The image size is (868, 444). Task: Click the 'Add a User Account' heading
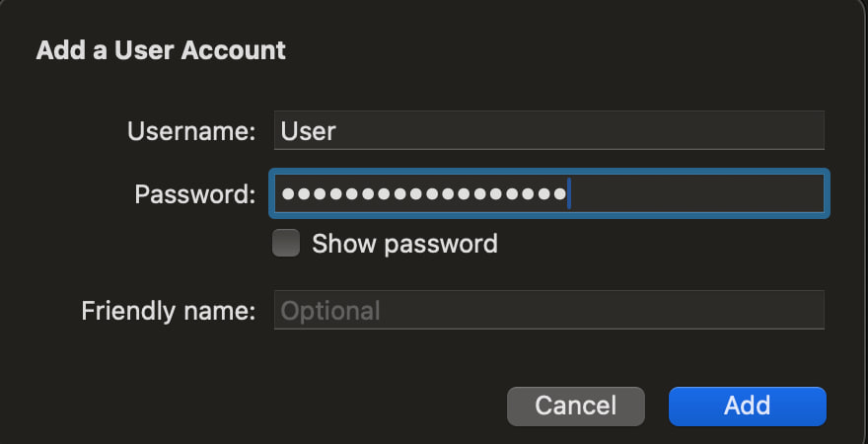[161, 50]
